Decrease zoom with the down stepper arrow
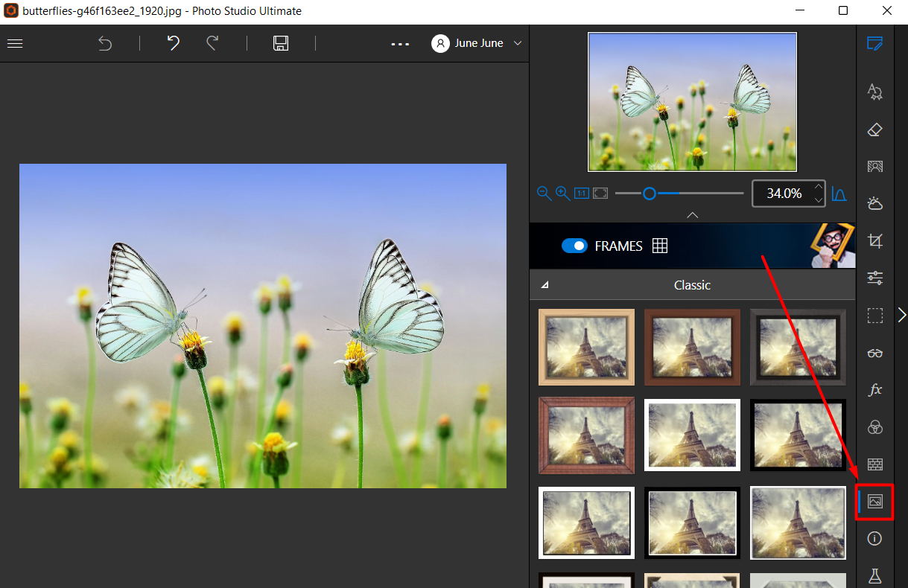This screenshot has height=588, width=908. pyautogui.click(x=819, y=200)
